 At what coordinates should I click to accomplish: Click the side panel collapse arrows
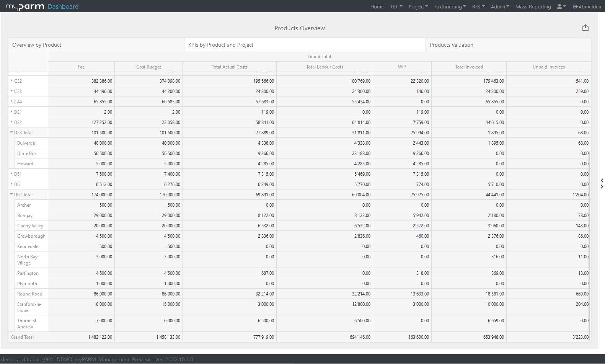click(x=602, y=184)
